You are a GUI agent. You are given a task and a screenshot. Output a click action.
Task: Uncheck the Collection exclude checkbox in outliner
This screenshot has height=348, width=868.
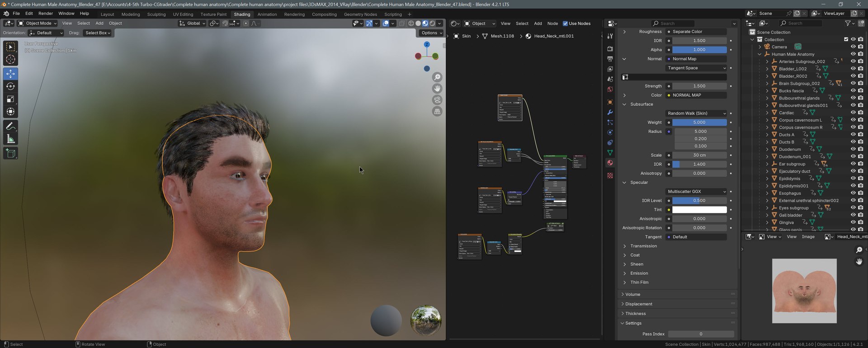coord(846,40)
